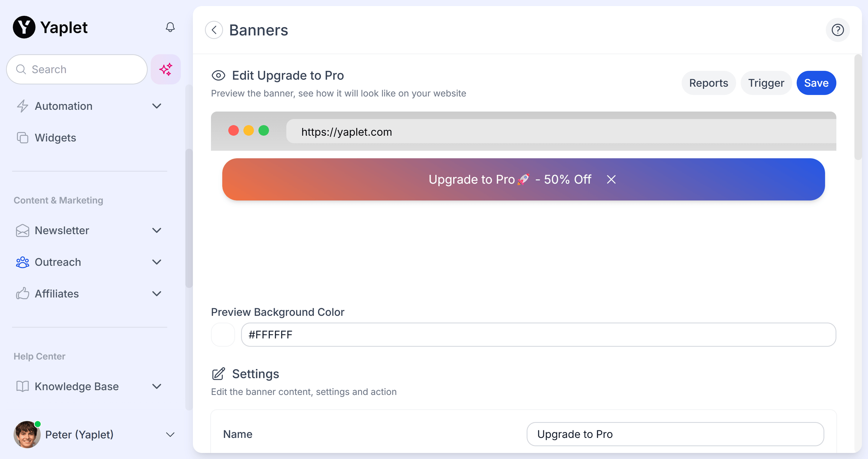Click the Save button

[x=816, y=83]
